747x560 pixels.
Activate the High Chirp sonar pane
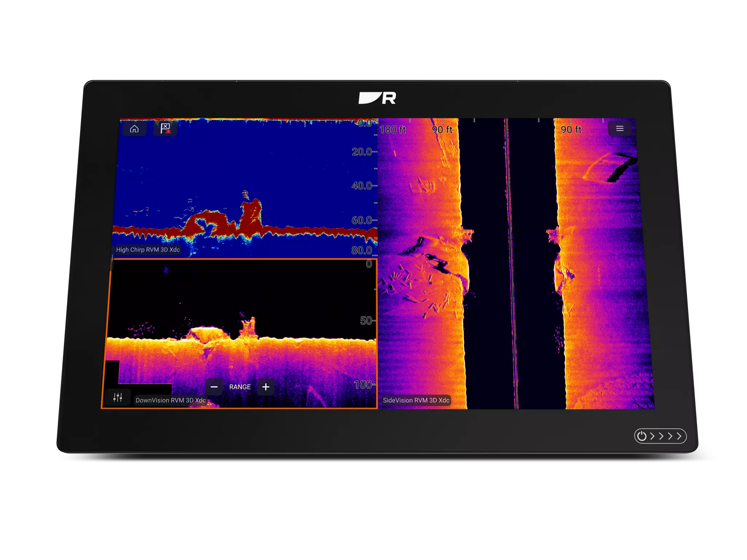point(244,188)
